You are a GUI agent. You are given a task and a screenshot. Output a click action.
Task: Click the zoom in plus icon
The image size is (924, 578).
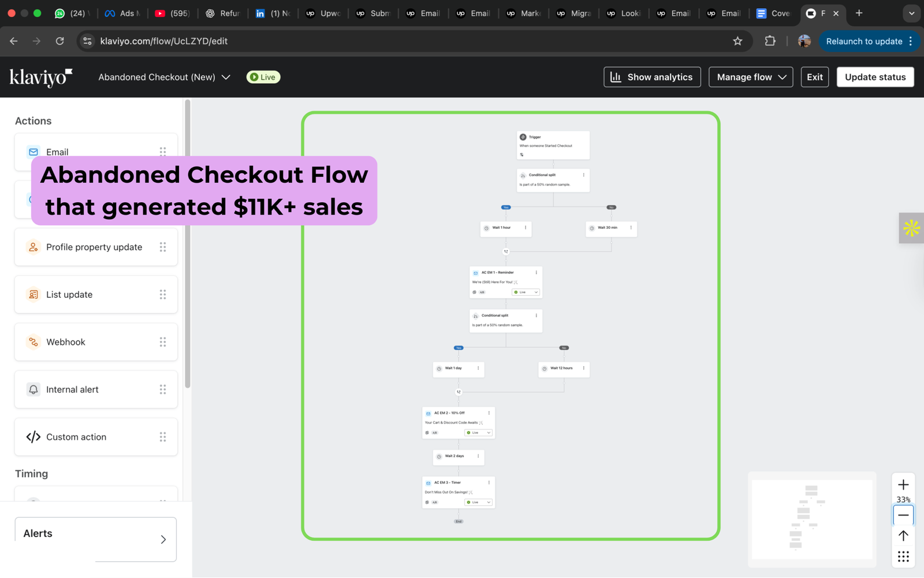[903, 484]
